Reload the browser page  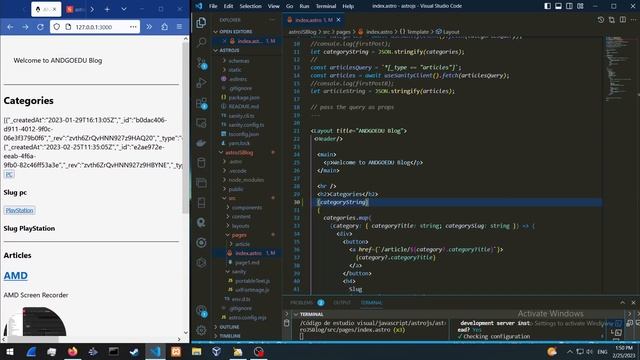[x=40, y=27]
